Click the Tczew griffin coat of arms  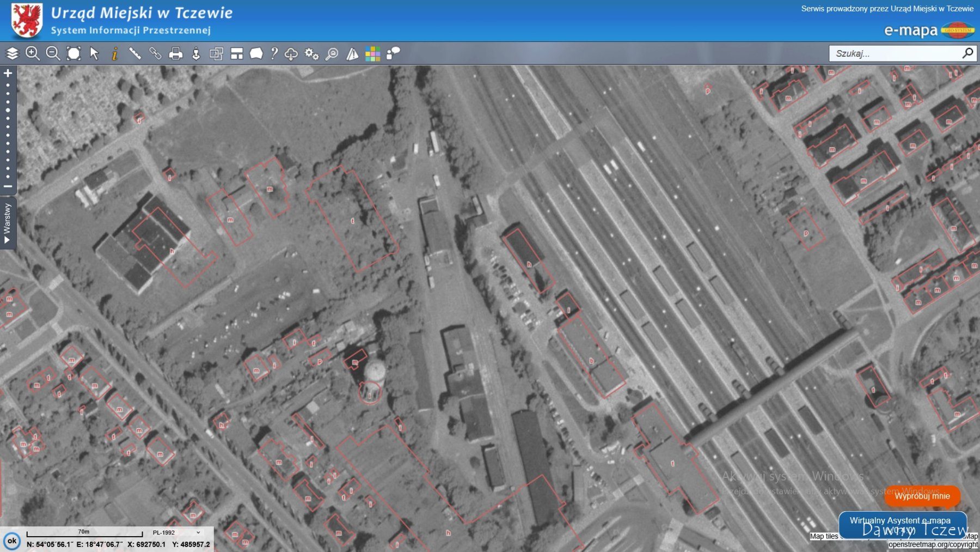(27, 21)
